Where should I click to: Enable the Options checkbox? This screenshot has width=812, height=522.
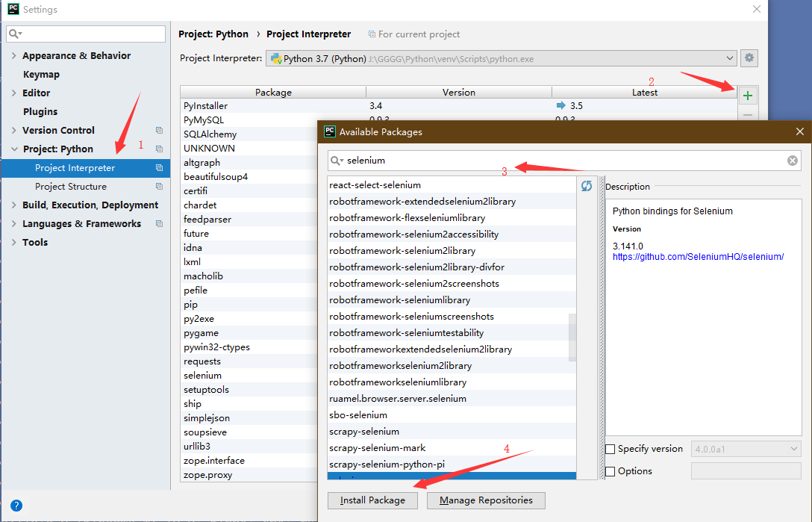click(610, 471)
